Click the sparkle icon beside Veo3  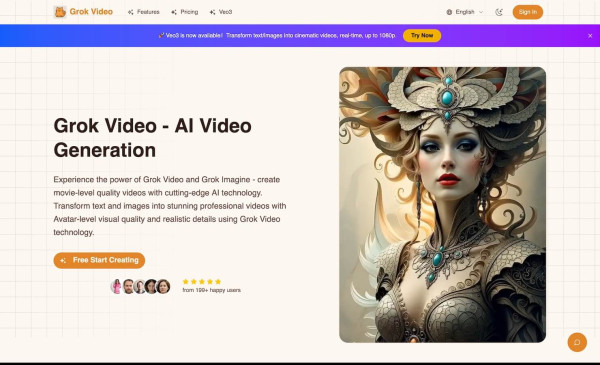[213, 12]
